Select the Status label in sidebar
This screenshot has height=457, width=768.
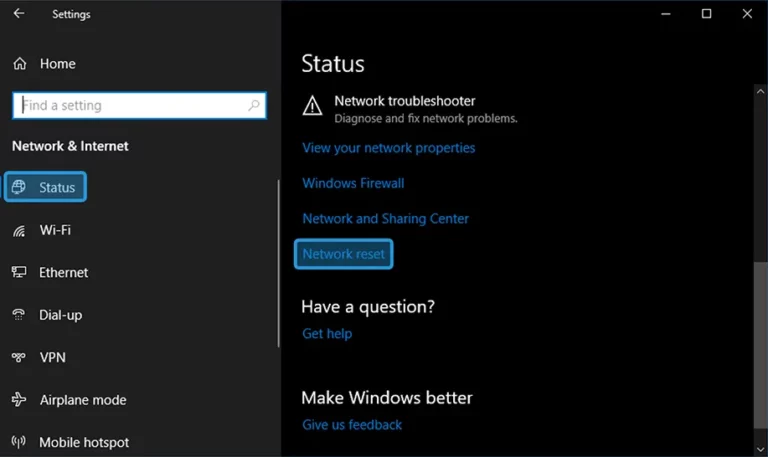(x=57, y=187)
